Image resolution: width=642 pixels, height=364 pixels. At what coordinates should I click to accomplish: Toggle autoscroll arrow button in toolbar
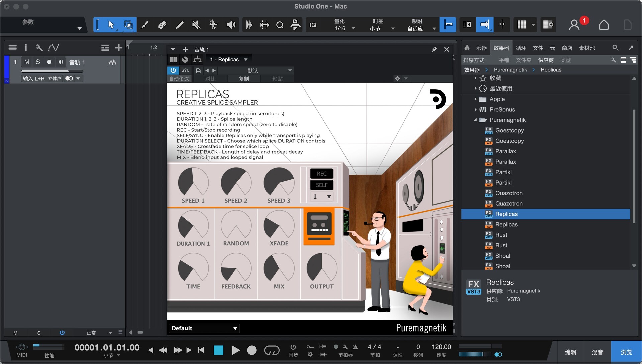(x=485, y=25)
